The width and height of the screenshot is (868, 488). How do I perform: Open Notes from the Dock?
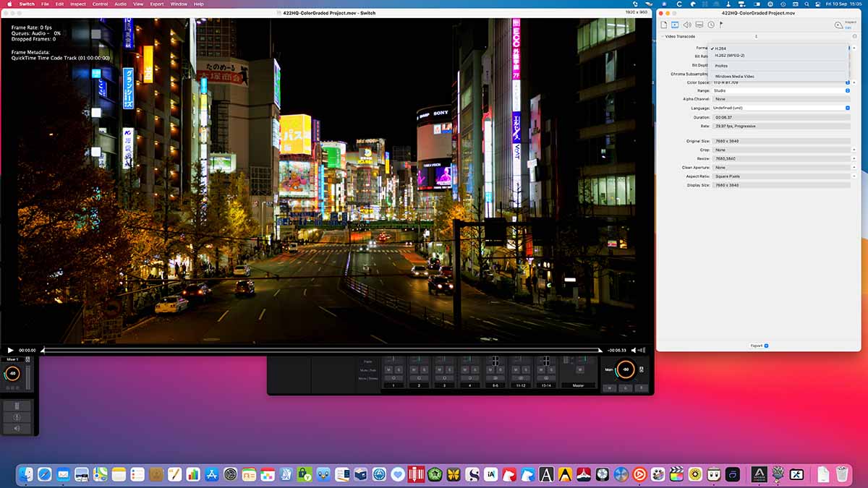coord(119,474)
